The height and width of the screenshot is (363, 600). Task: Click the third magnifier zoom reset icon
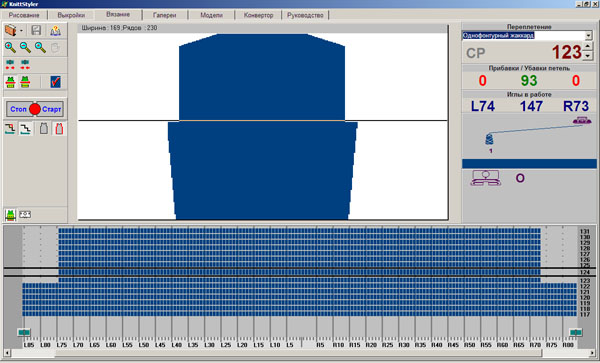40,47
